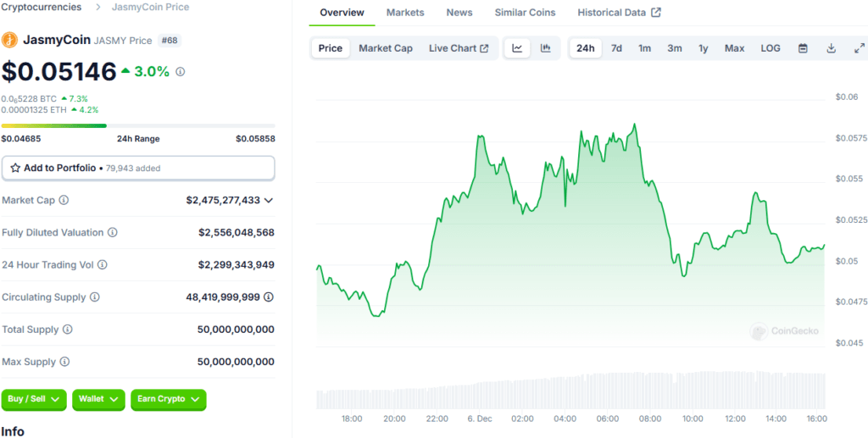Switch to Similar Coins tab
868x438 pixels.
525,12
